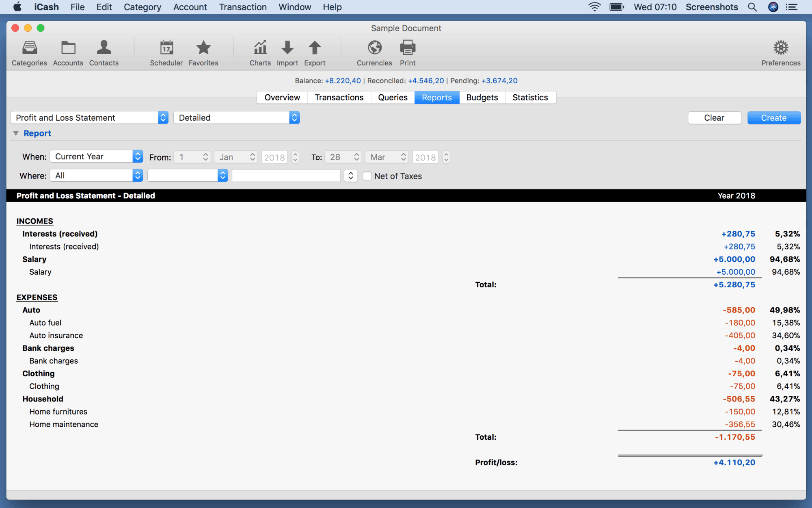The height and width of the screenshot is (508, 812).
Task: Switch to the Transactions tab
Action: point(339,97)
